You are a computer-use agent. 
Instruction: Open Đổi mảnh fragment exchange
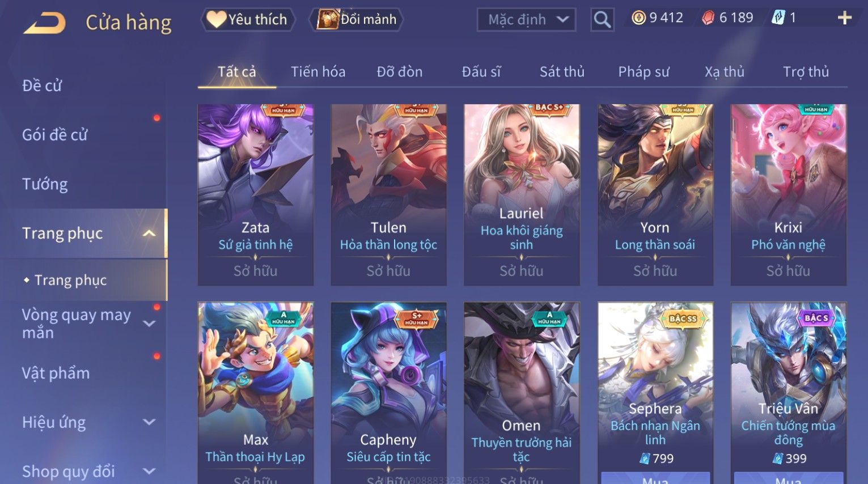(x=357, y=19)
